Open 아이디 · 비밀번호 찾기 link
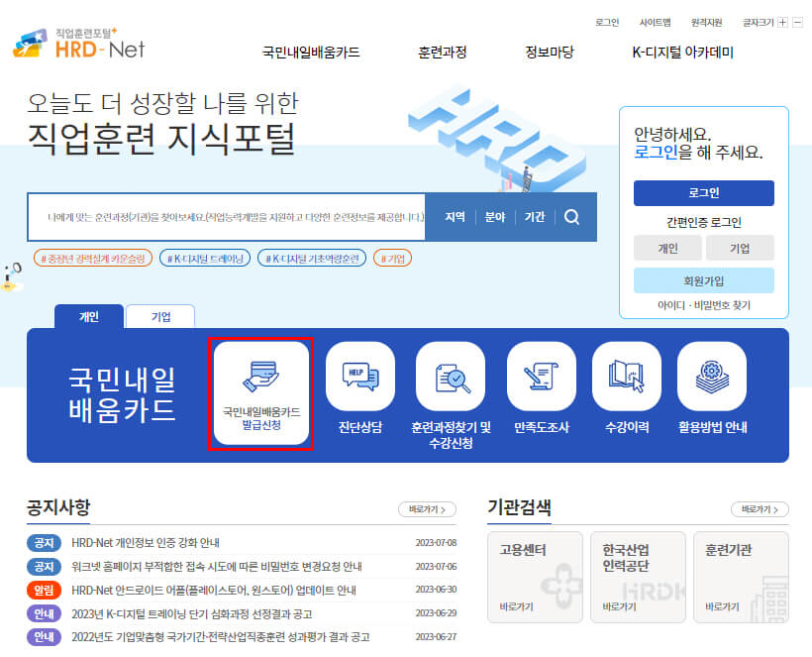This screenshot has height=657, width=812. click(x=704, y=305)
